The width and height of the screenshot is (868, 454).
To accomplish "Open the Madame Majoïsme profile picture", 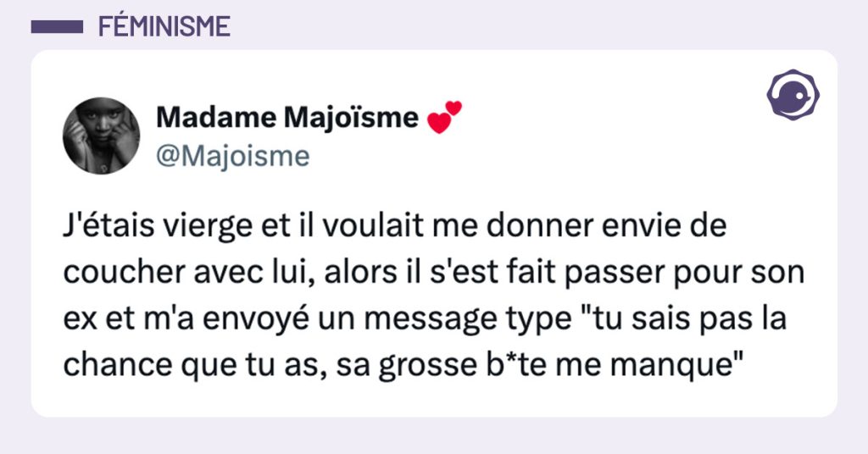I will 102,136.
